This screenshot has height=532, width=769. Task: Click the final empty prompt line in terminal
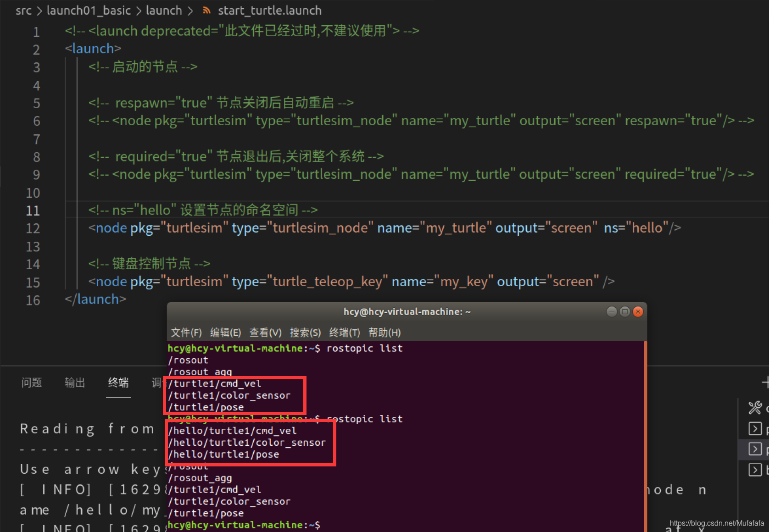[x=244, y=525]
